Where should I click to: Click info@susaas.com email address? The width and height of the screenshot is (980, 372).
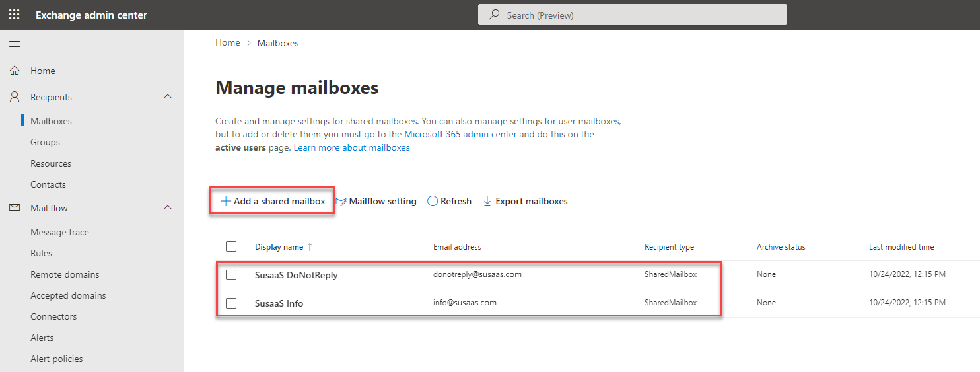click(x=465, y=303)
